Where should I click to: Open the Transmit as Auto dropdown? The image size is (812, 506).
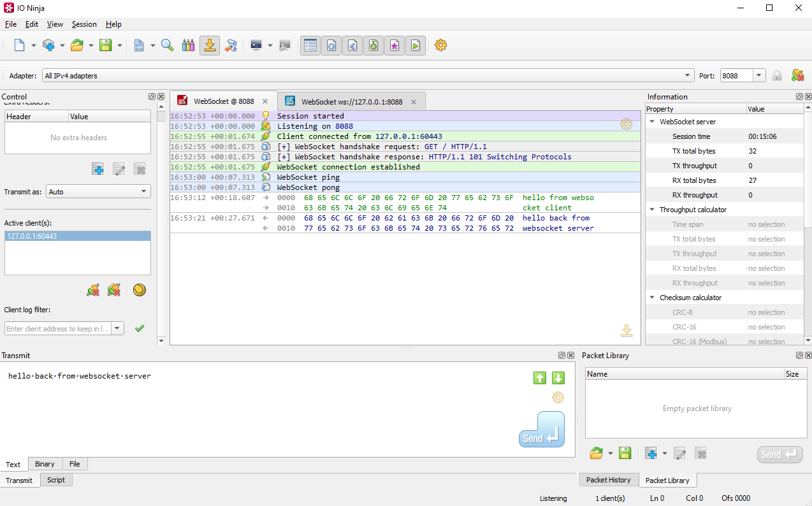pos(98,191)
